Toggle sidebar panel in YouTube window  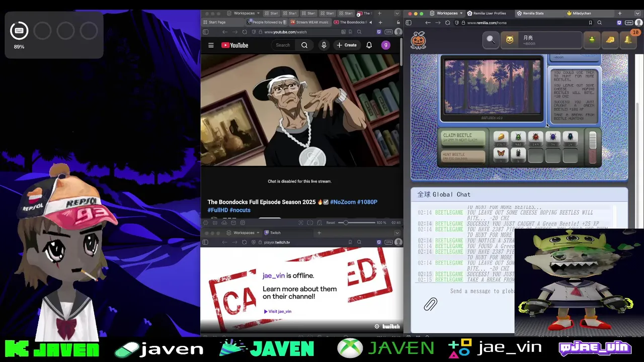point(205,32)
